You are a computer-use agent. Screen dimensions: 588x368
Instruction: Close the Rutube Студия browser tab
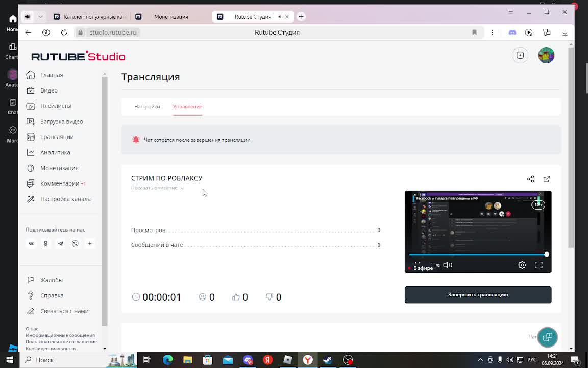click(287, 17)
